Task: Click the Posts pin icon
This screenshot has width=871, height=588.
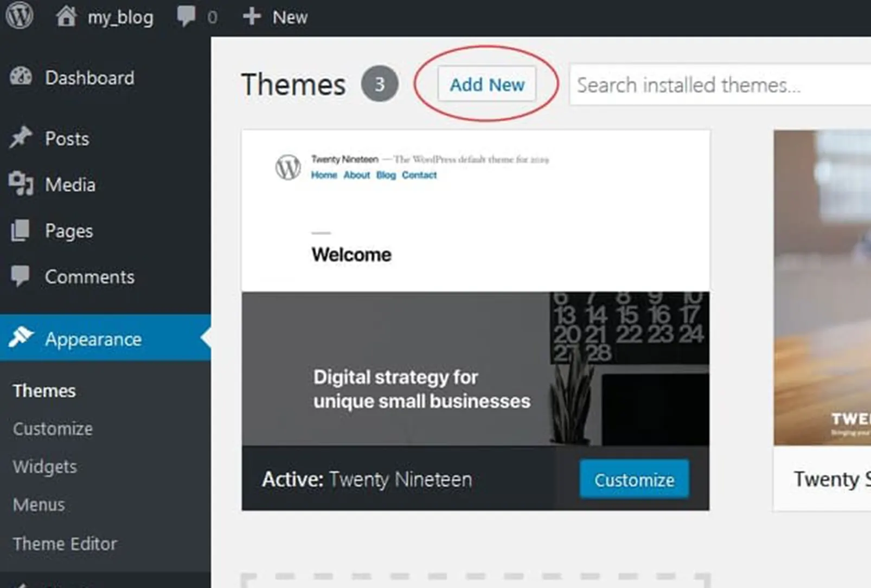Action: 21,138
